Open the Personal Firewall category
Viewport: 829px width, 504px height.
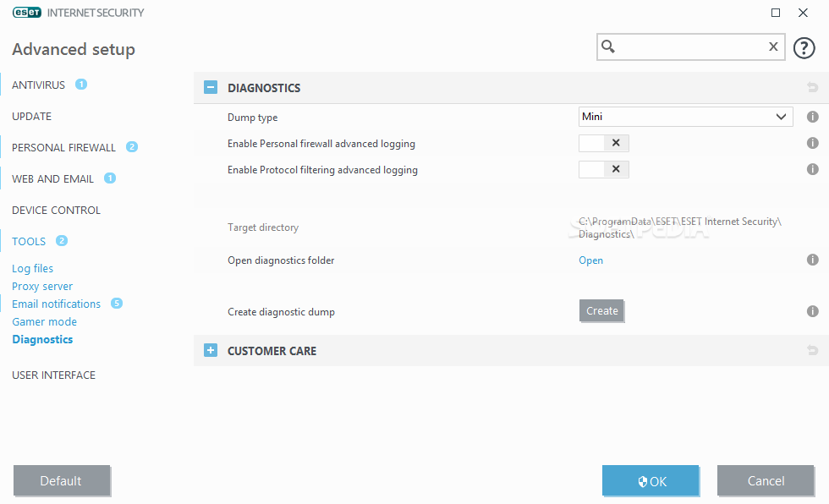[x=63, y=147]
